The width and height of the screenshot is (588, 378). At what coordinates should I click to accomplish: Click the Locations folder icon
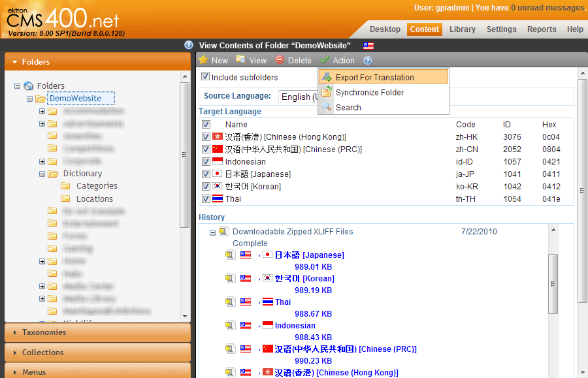(65, 198)
